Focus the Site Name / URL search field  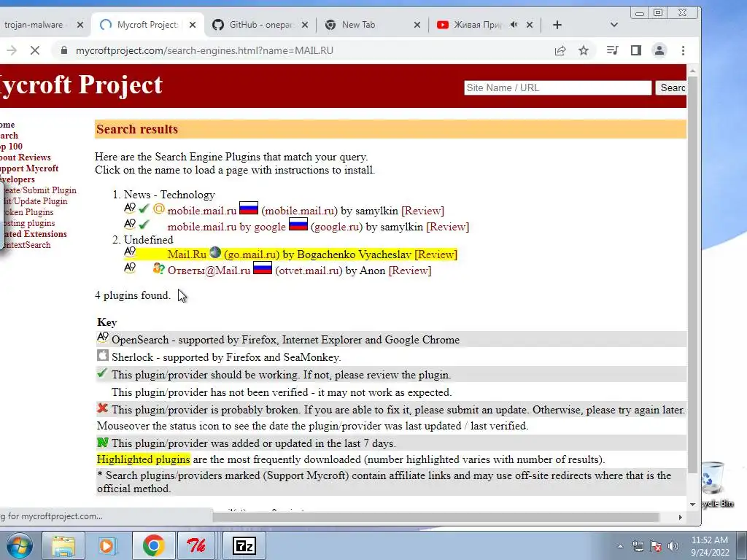pyautogui.click(x=557, y=87)
